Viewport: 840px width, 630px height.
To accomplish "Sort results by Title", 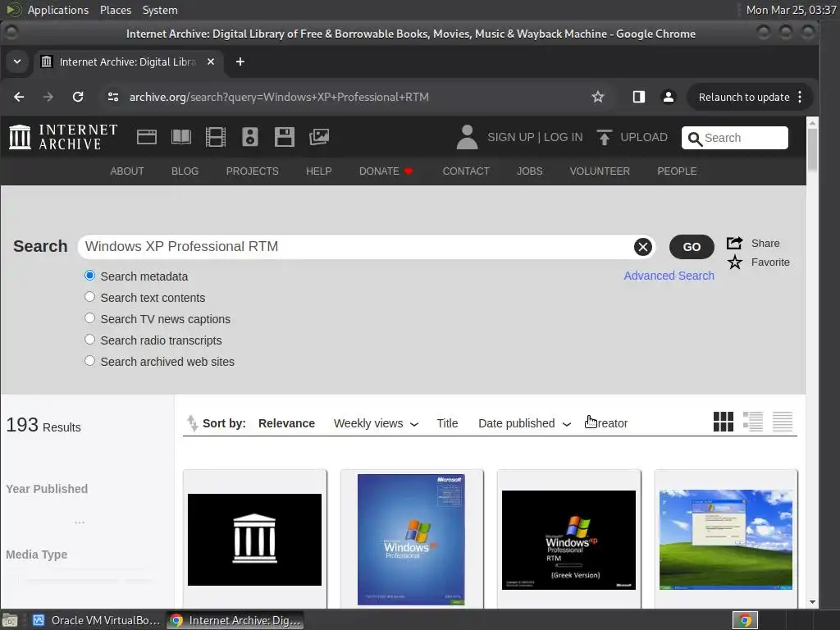I will pyautogui.click(x=447, y=423).
